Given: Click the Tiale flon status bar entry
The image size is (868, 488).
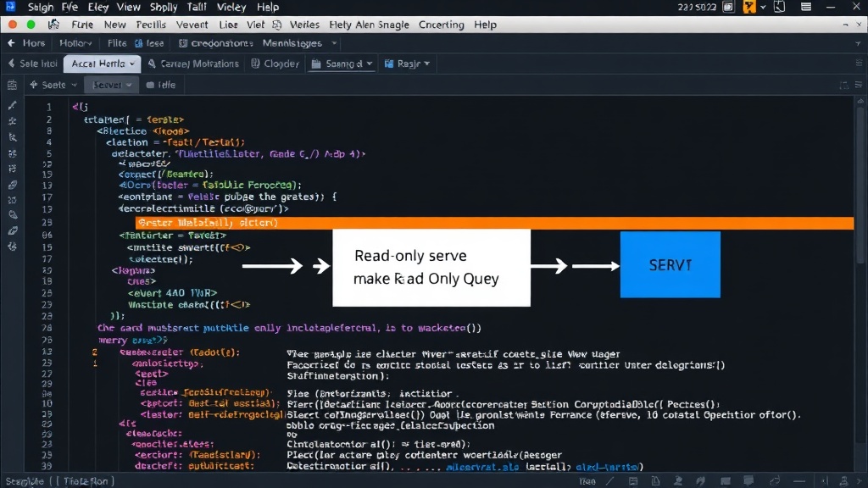Looking at the screenshot, I should pyautogui.click(x=86, y=481).
